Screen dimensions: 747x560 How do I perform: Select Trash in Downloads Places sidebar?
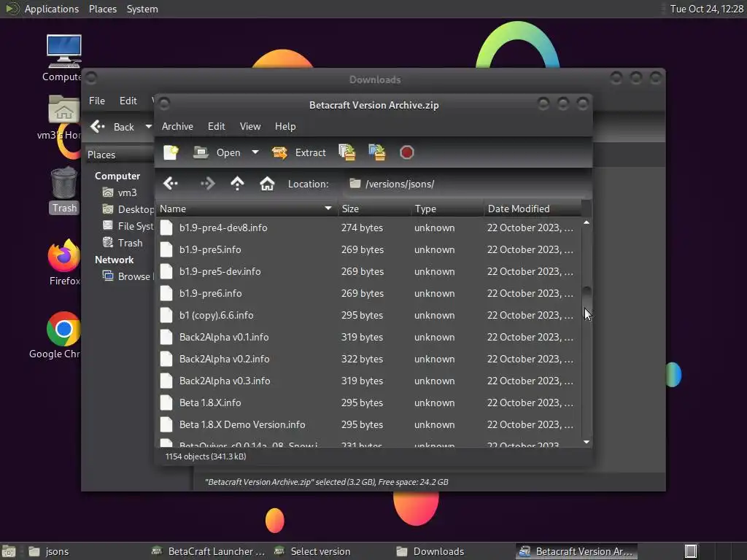click(x=123, y=243)
